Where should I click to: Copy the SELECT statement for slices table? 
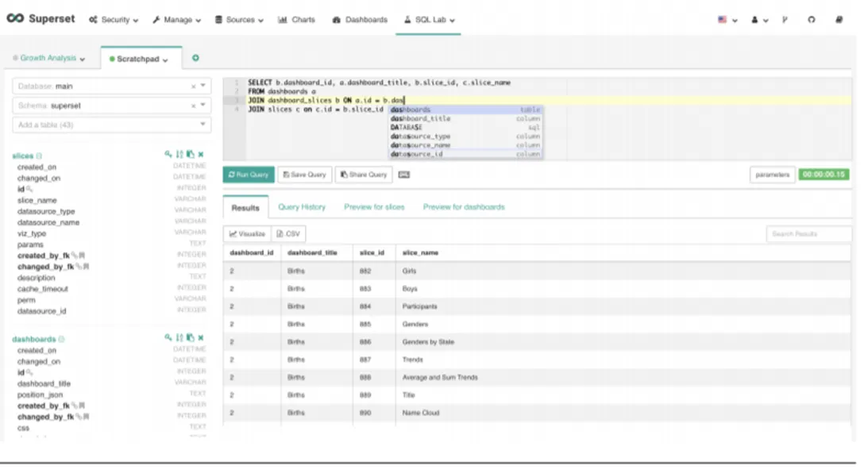(191, 154)
